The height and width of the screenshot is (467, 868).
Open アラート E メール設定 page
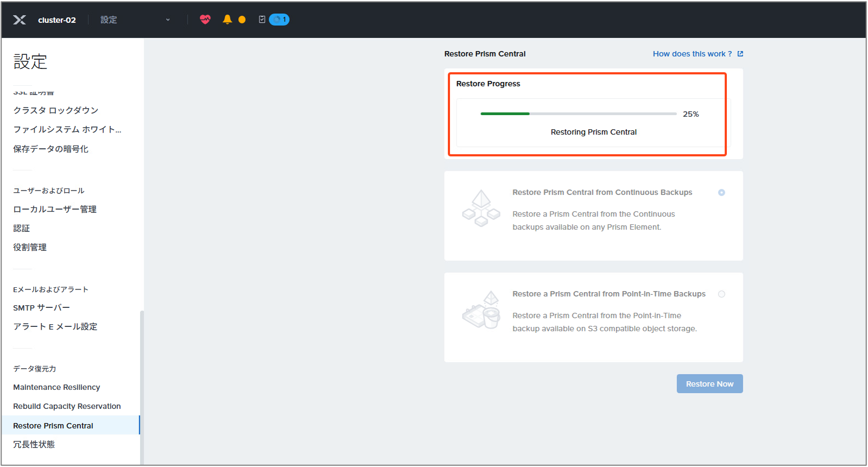tap(55, 326)
